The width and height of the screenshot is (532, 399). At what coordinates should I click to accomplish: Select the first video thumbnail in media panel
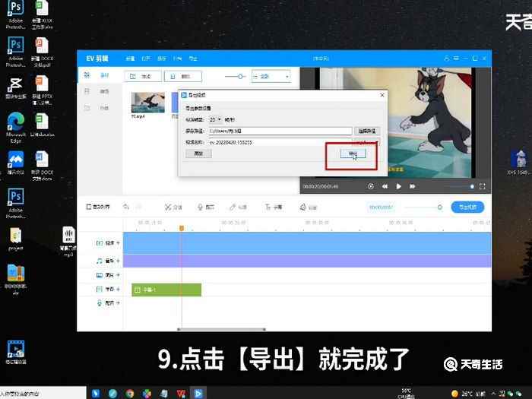(x=148, y=103)
